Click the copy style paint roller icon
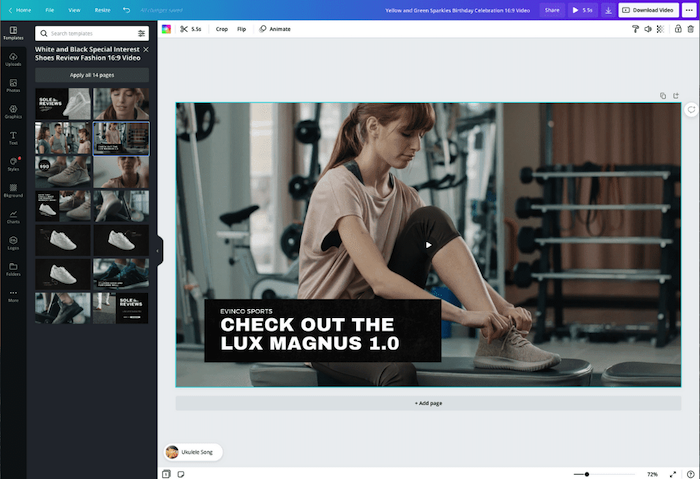The height and width of the screenshot is (479, 700). pyautogui.click(x=635, y=29)
